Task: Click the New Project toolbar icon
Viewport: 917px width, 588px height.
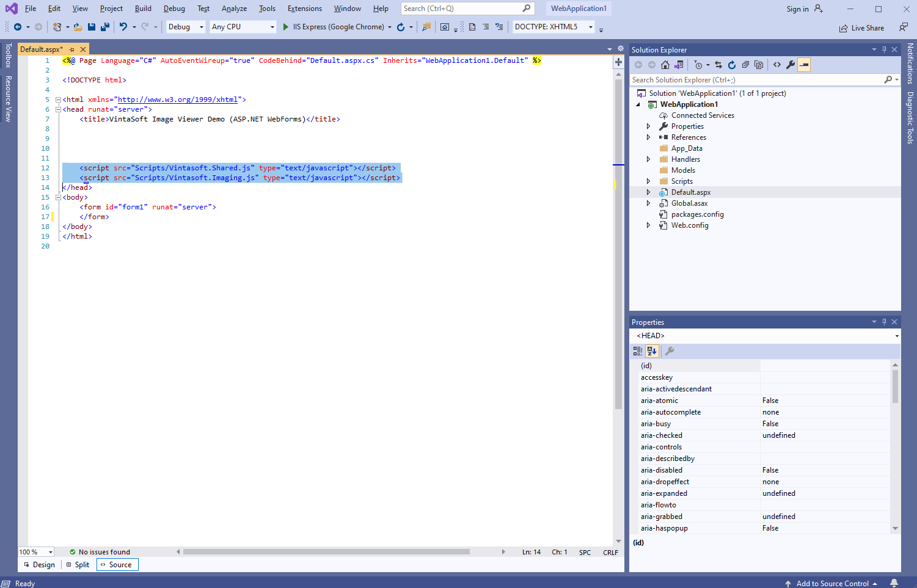Action: (57, 27)
